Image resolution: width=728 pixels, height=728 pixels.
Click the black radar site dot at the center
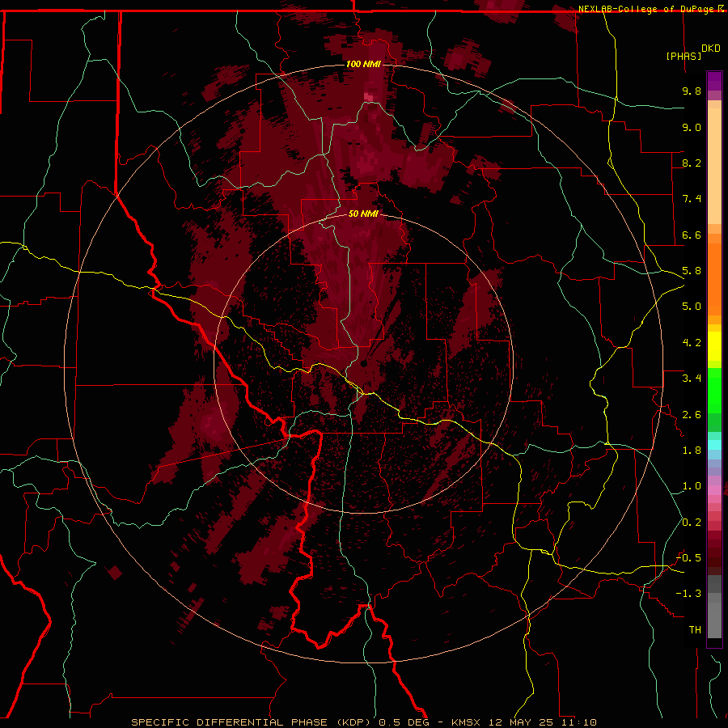pyautogui.click(x=364, y=363)
